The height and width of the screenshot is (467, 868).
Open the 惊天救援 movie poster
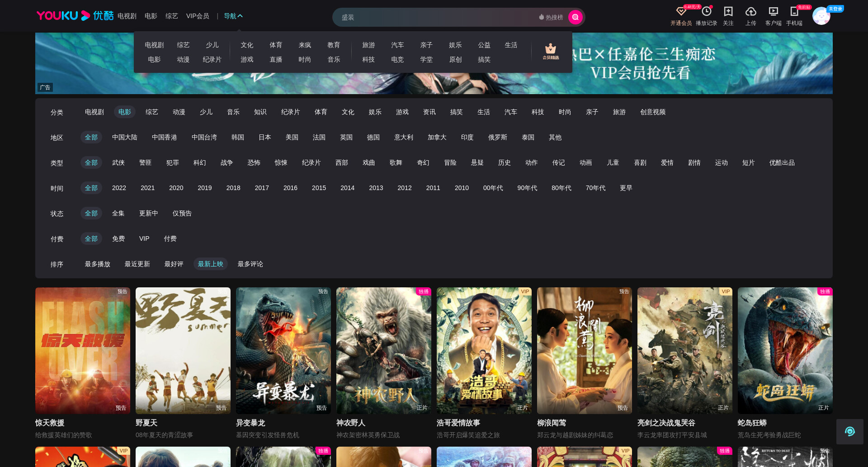coord(83,351)
